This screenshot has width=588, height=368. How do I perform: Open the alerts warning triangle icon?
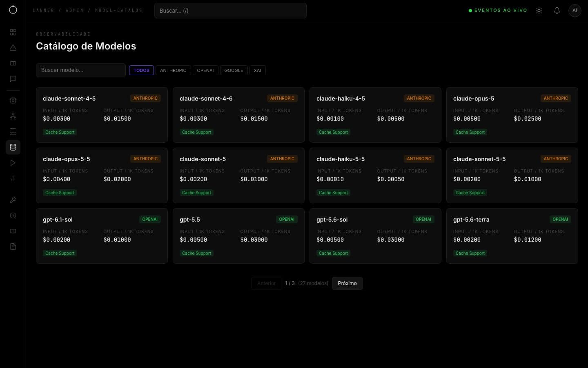coord(13,48)
